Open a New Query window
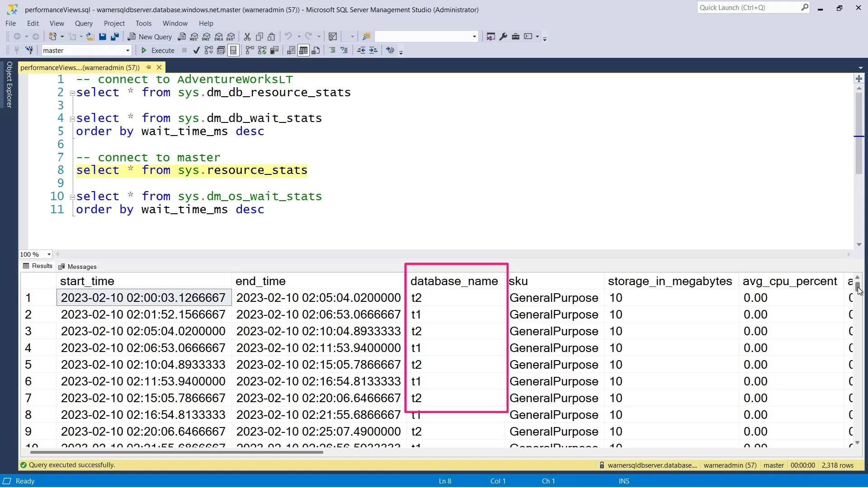868x488 pixels. tap(150, 37)
